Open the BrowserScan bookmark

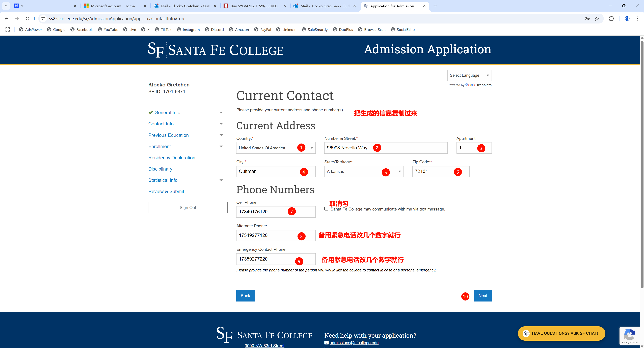point(372,30)
